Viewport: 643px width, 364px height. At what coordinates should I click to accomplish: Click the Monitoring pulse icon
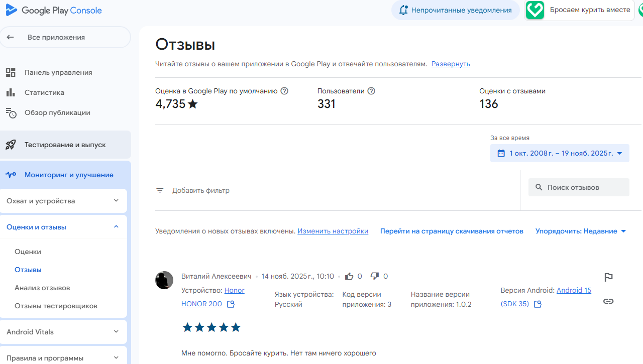11,175
